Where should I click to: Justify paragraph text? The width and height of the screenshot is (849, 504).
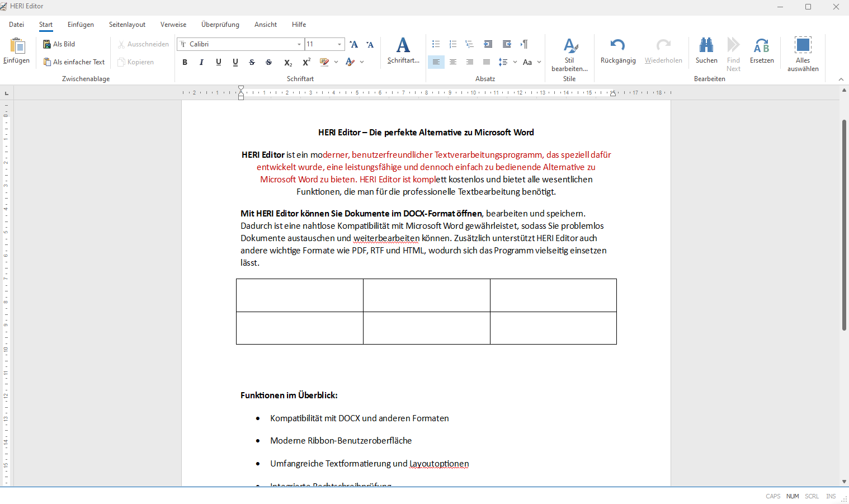click(x=487, y=62)
